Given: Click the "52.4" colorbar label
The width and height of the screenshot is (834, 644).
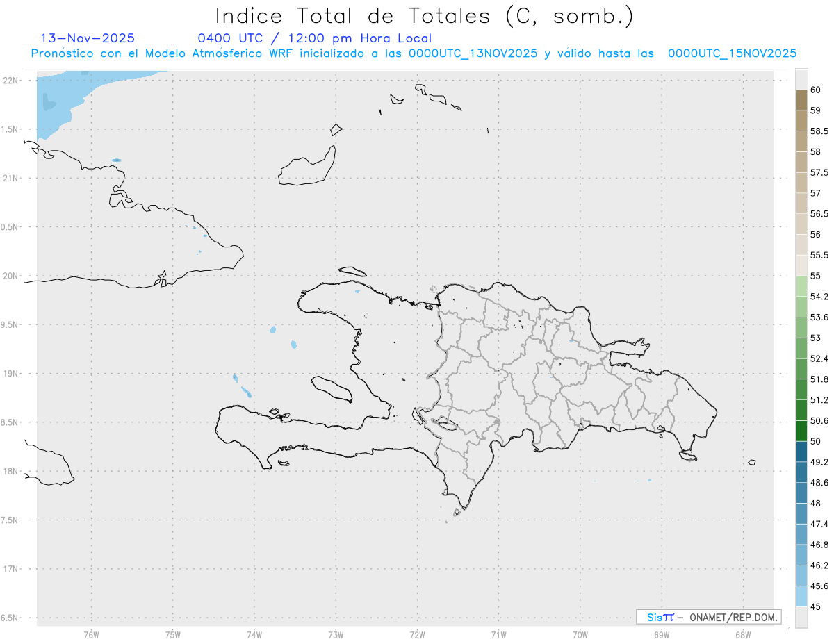Looking at the screenshot, I should tap(819, 358).
